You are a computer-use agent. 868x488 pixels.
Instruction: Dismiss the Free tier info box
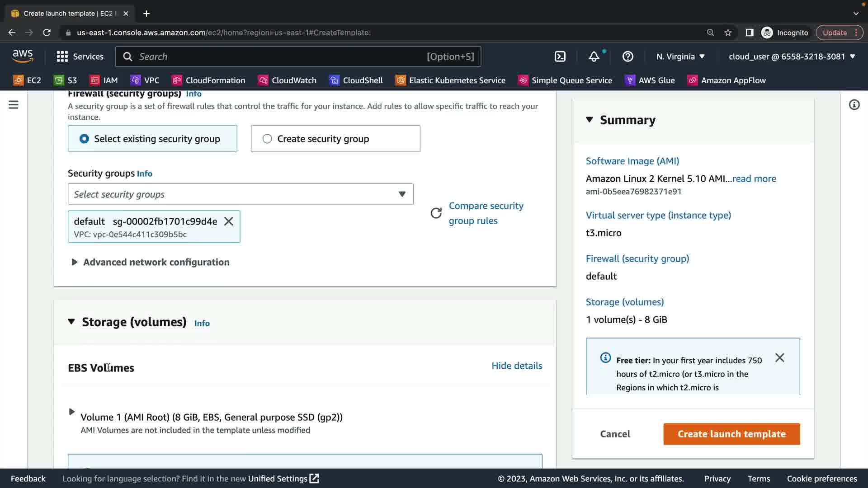tap(779, 358)
